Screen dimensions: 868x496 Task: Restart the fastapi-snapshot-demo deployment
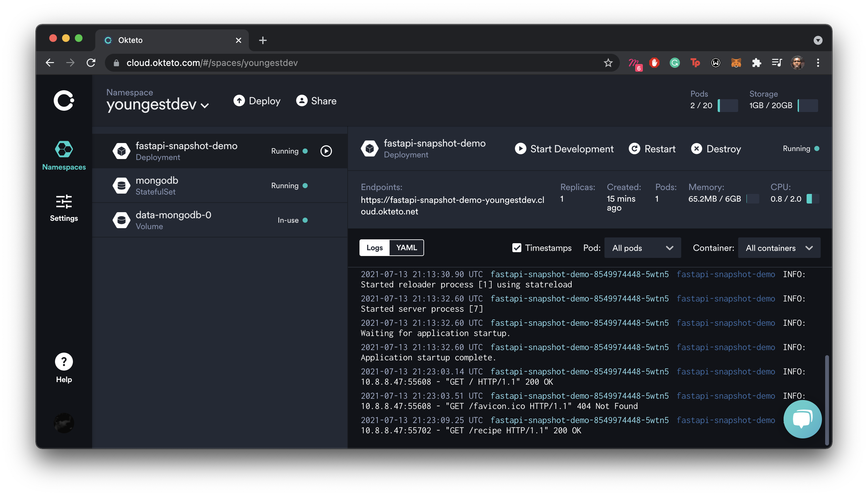click(652, 149)
